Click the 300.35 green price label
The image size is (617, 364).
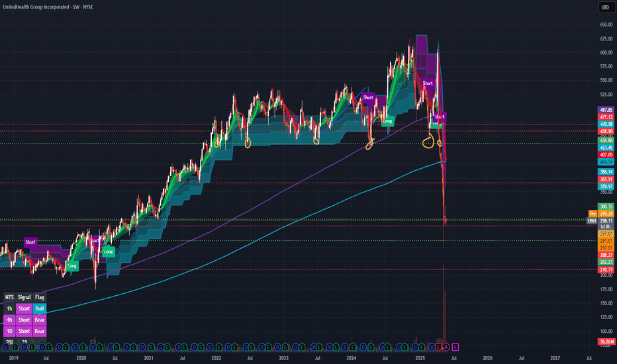coord(606,206)
